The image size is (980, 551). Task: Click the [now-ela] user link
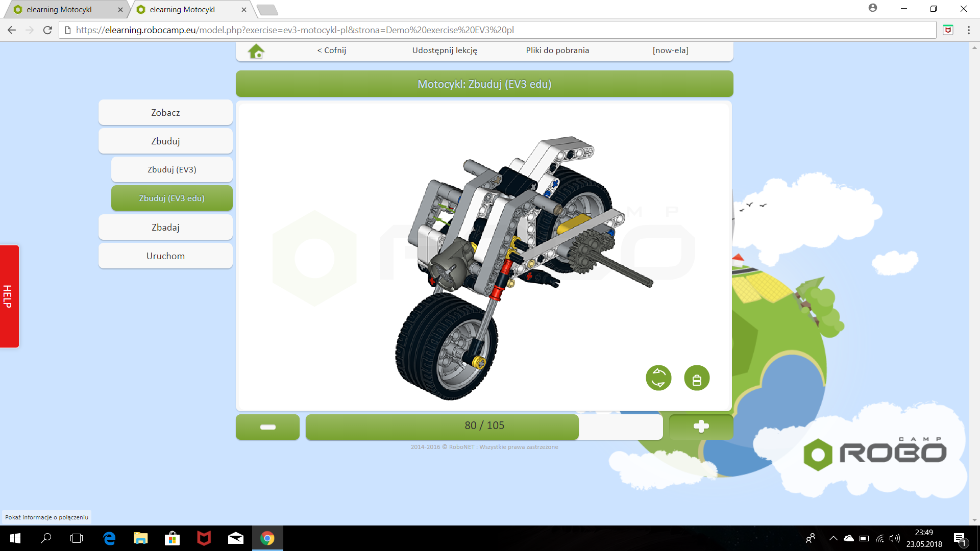[x=670, y=50]
